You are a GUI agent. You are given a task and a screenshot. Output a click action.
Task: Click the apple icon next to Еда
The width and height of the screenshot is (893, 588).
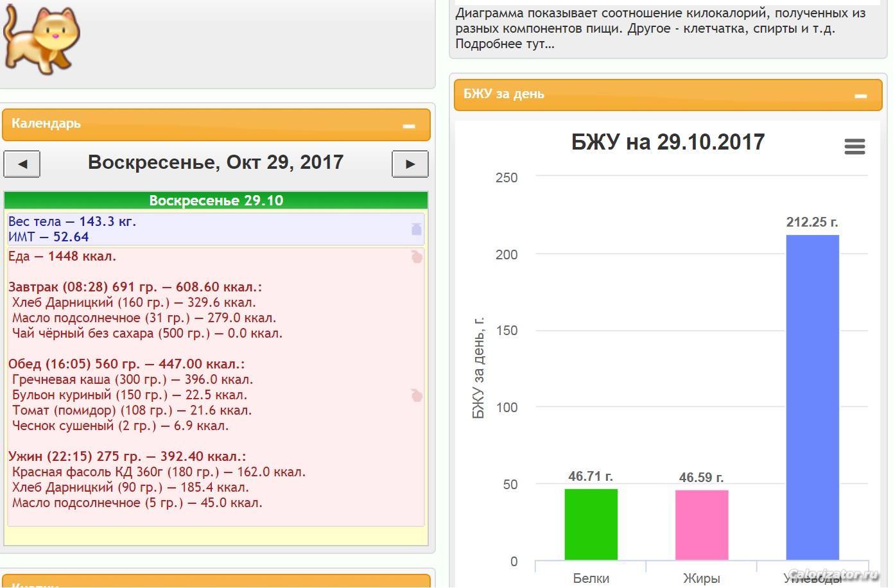(417, 257)
